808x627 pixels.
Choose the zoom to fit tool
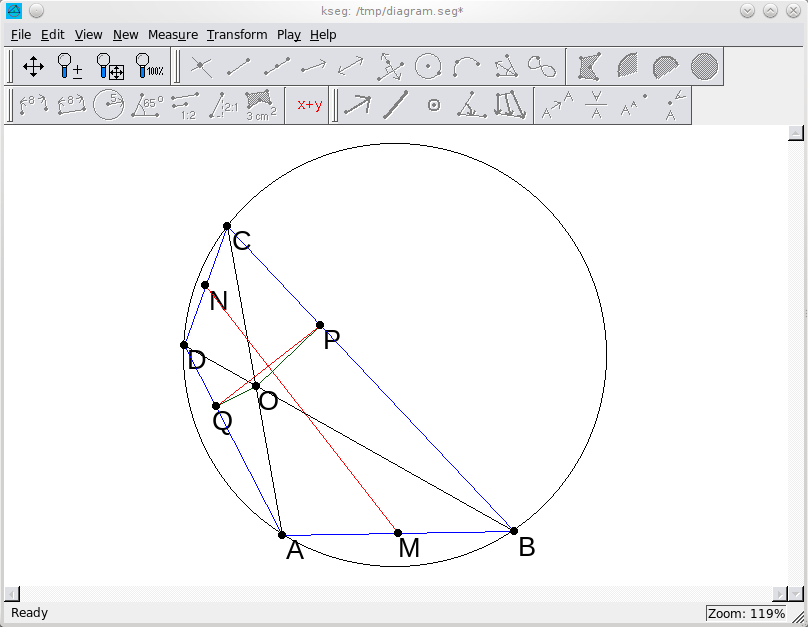tap(110, 67)
